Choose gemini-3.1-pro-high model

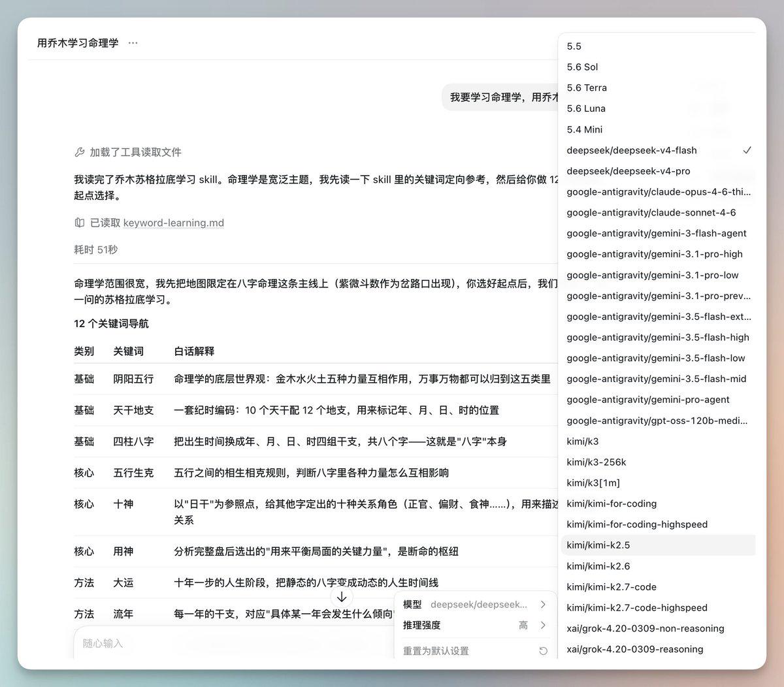(x=659, y=255)
